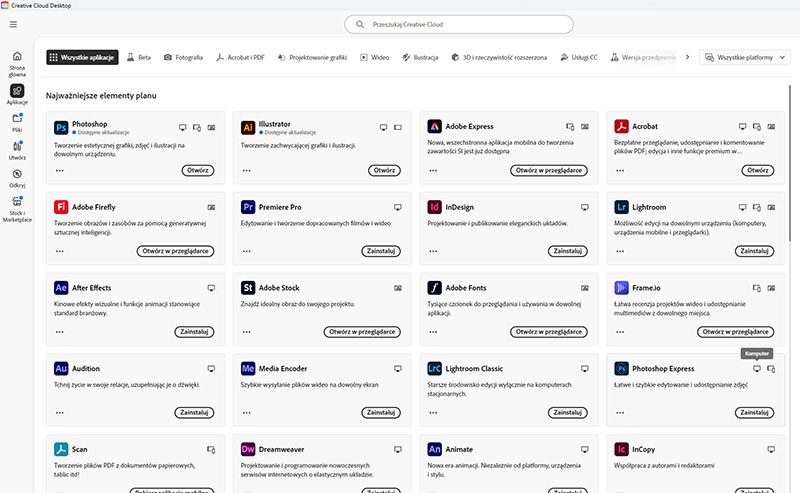The image size is (800, 493).
Task: Click the Adobe Fonts app icon
Action: pyautogui.click(x=434, y=287)
